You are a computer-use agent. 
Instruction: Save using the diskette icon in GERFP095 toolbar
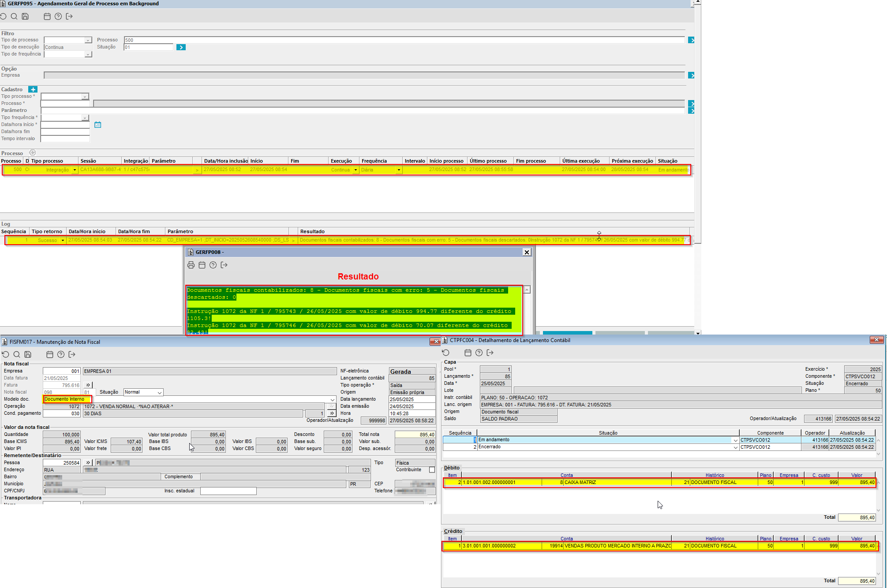coord(25,16)
